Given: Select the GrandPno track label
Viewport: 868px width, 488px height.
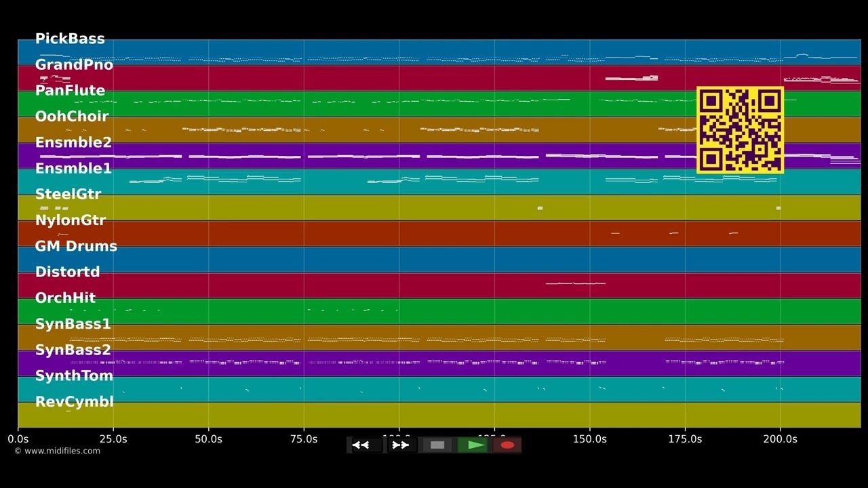Looking at the screenshot, I should click(74, 65).
